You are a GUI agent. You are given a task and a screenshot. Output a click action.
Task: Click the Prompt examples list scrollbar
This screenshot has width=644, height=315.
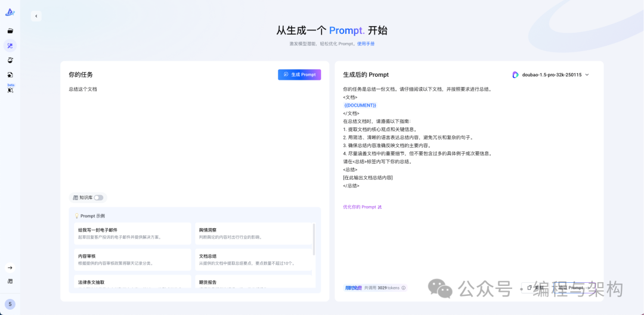click(x=314, y=239)
